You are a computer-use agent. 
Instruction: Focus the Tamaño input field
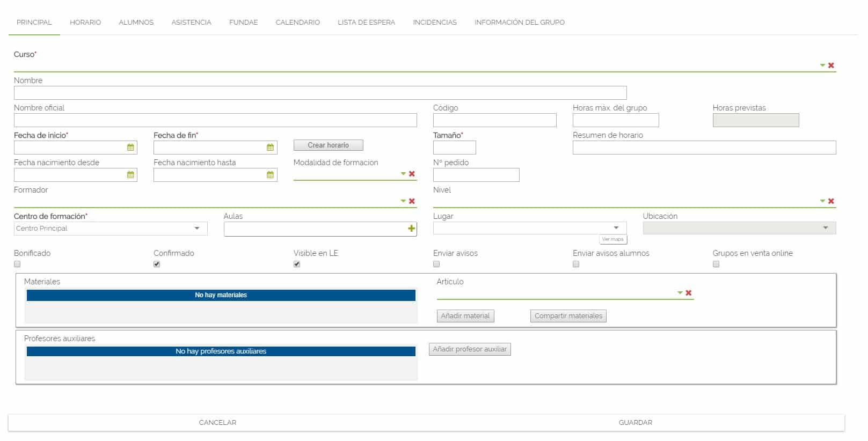455,148
